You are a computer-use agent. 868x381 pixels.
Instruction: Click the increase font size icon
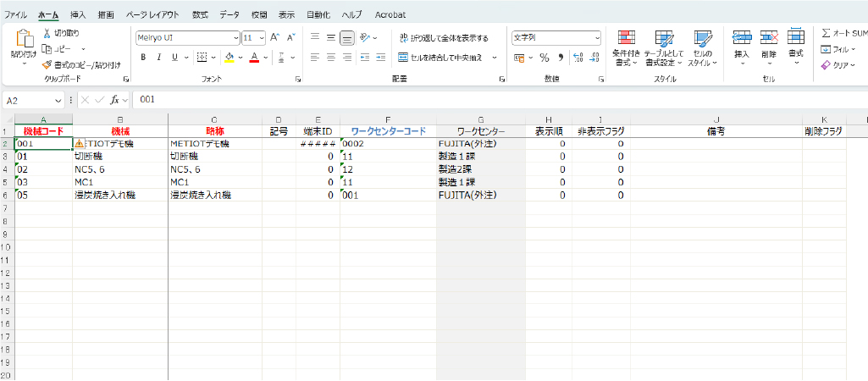[274, 38]
